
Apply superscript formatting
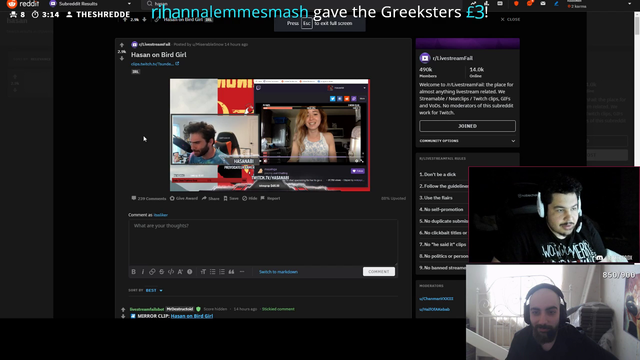180,272
